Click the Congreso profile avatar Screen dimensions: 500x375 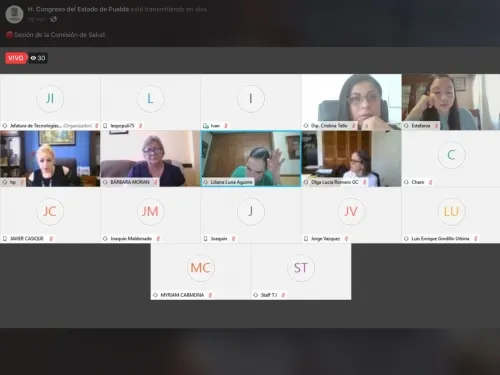[x=14, y=14]
